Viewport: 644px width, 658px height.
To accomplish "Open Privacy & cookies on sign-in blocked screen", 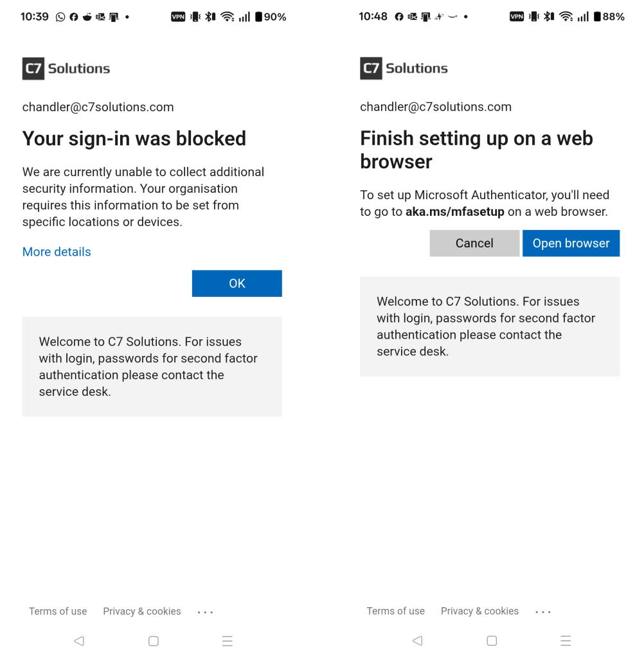I will [x=142, y=611].
